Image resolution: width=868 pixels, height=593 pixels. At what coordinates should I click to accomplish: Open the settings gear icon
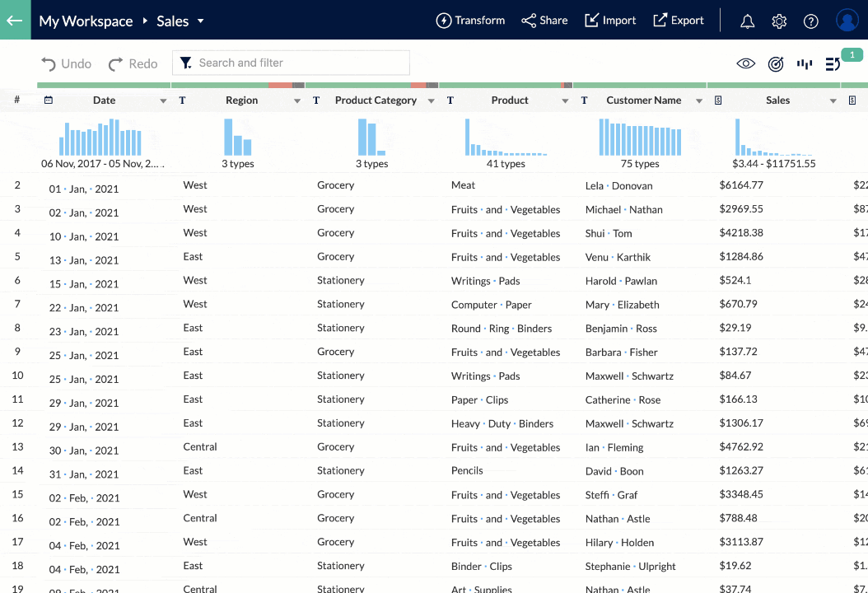point(779,21)
